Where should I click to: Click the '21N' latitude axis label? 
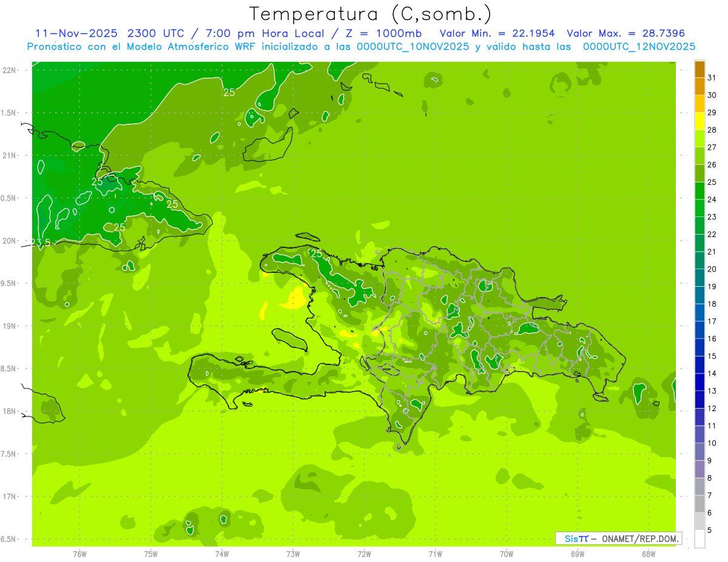point(10,155)
